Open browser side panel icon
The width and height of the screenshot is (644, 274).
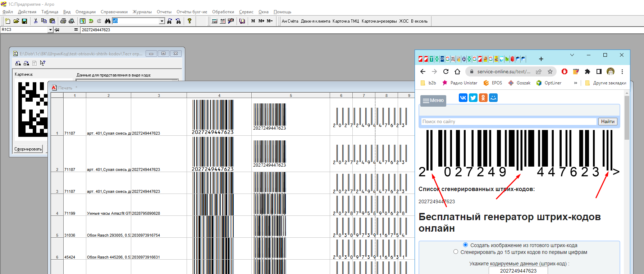[599, 71]
